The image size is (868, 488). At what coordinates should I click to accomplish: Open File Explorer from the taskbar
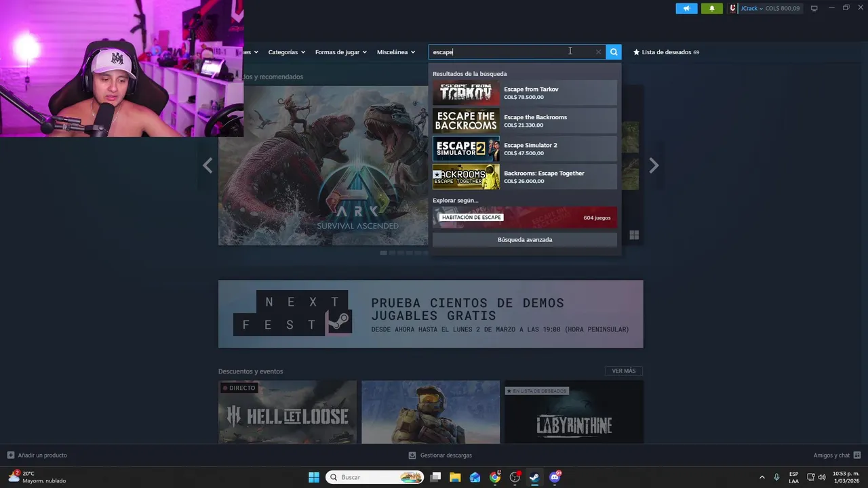tap(455, 477)
